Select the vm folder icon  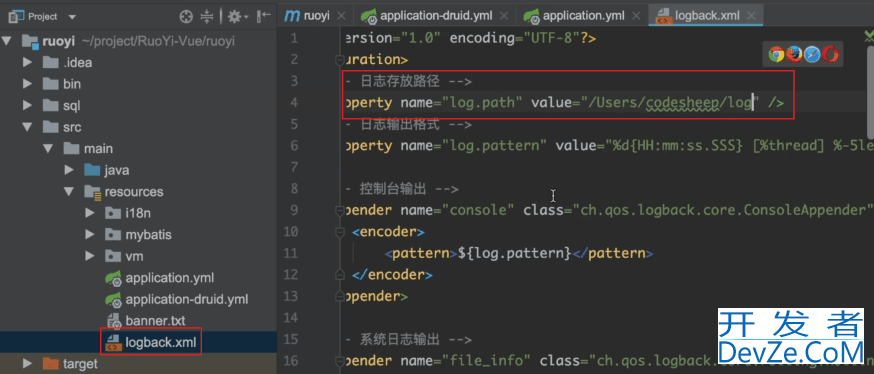[113, 256]
